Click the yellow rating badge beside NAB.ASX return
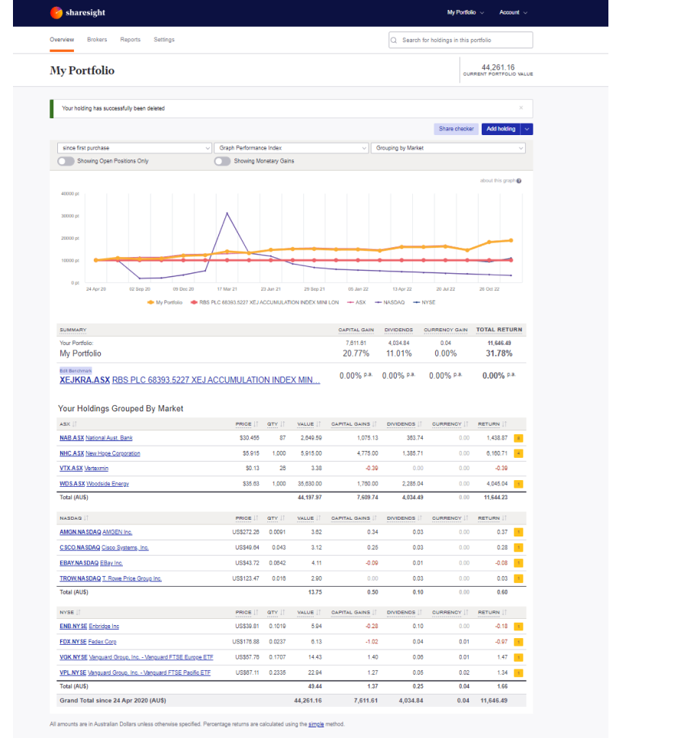 [519, 438]
